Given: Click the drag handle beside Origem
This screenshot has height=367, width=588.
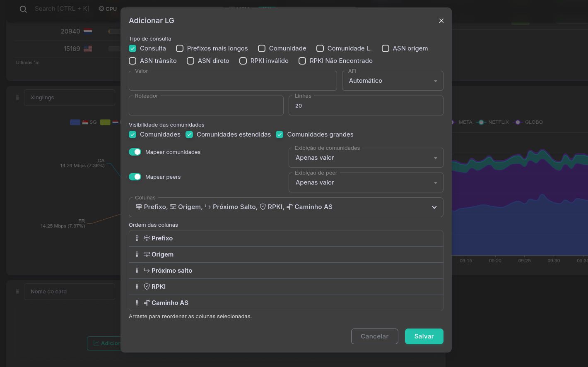Looking at the screenshot, I should coord(137,254).
